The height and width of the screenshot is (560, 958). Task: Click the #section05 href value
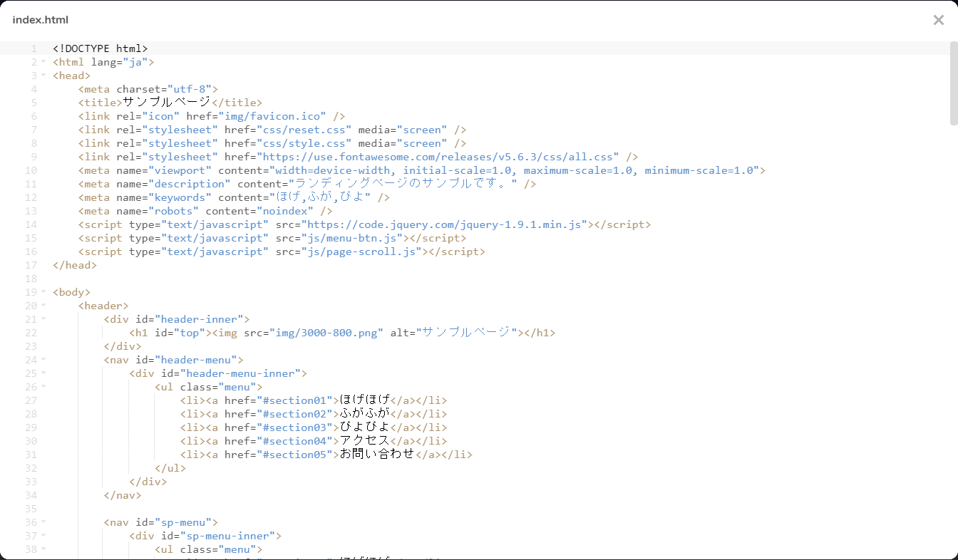pyautogui.click(x=297, y=455)
